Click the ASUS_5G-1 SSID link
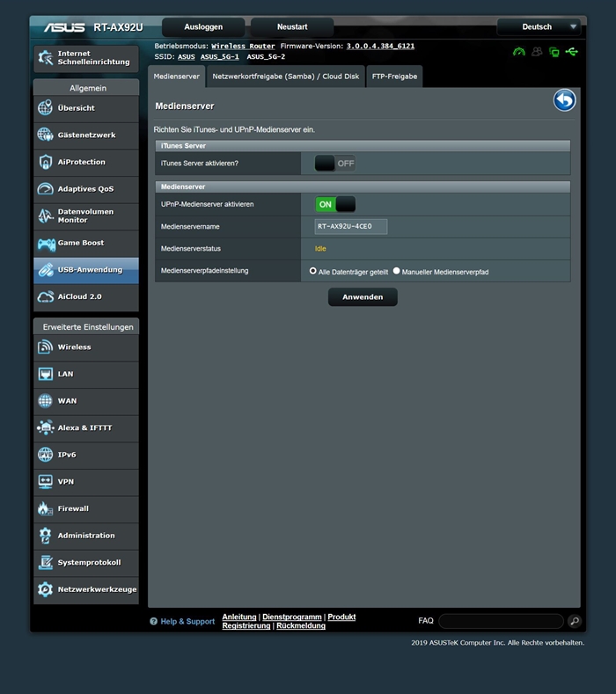The width and height of the screenshot is (616, 694). click(x=220, y=56)
